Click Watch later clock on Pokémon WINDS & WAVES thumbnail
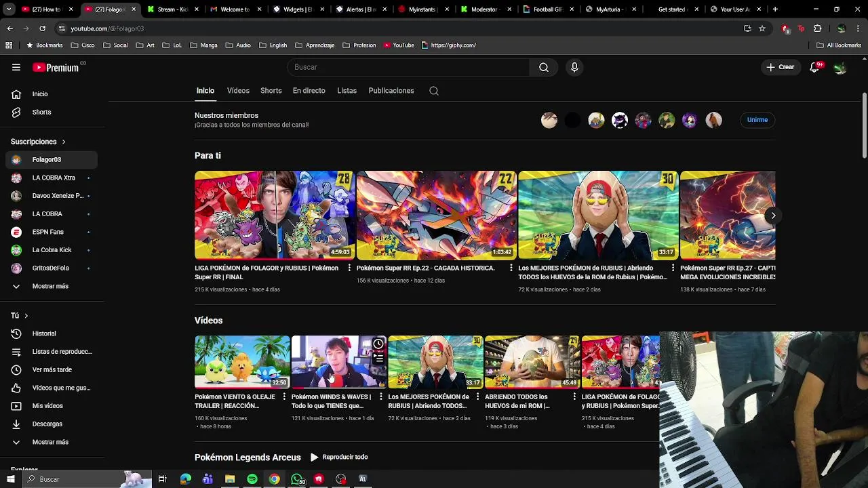The width and height of the screenshot is (868, 488). (x=378, y=344)
